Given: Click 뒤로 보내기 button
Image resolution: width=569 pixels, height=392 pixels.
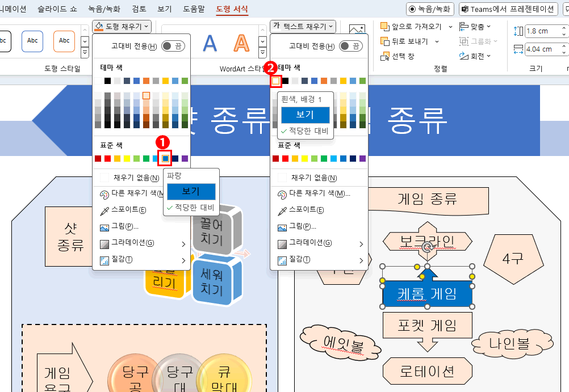Looking at the screenshot, I should coord(405,41).
